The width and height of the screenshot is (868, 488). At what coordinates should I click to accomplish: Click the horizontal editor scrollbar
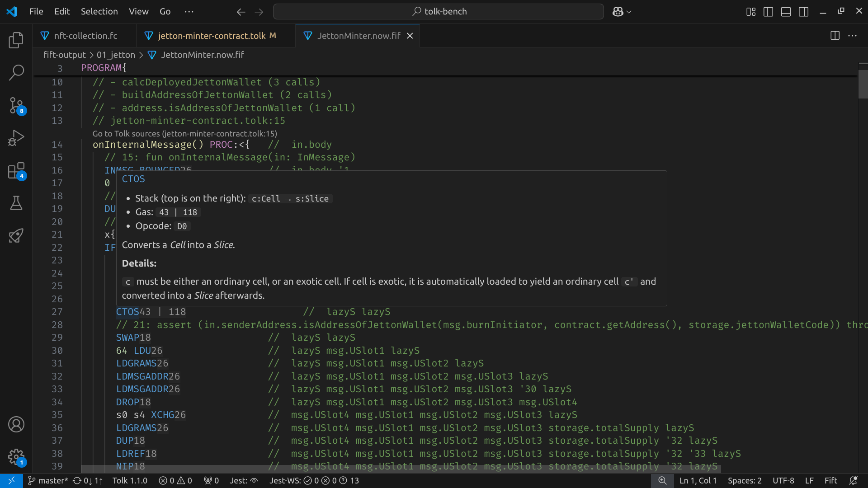coord(401,469)
